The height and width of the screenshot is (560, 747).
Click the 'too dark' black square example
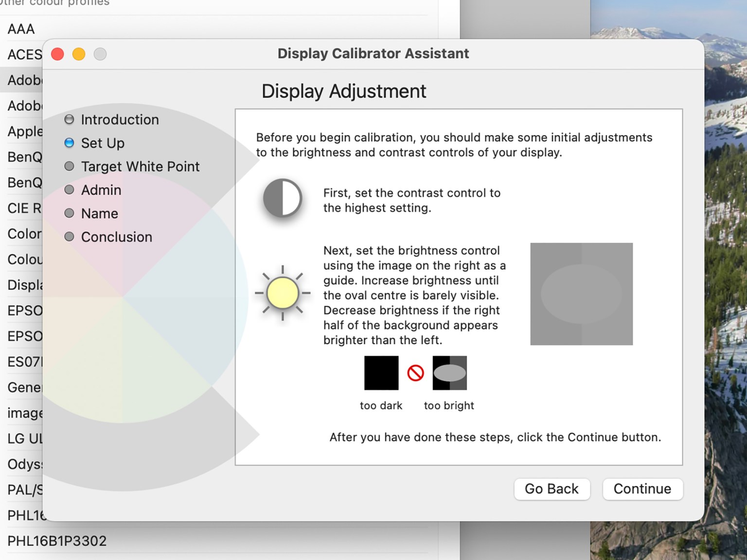coord(381,372)
